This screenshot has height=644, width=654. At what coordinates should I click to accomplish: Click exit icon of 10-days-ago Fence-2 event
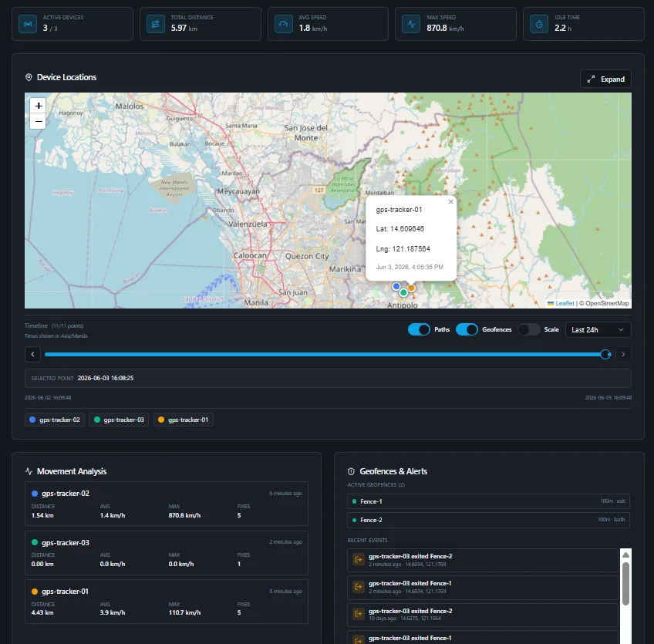[x=359, y=614]
